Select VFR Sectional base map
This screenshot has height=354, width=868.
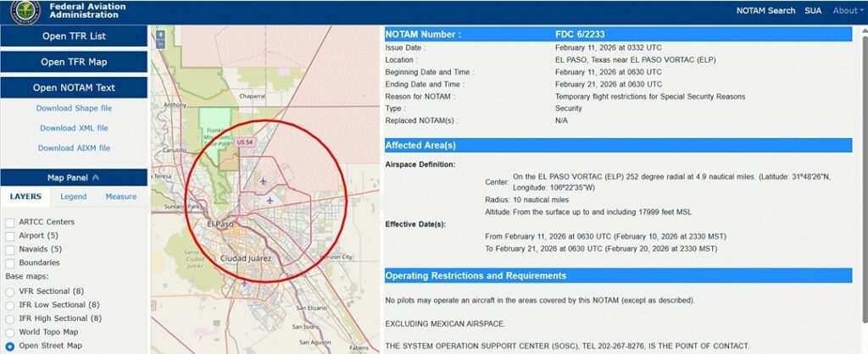click(x=10, y=291)
